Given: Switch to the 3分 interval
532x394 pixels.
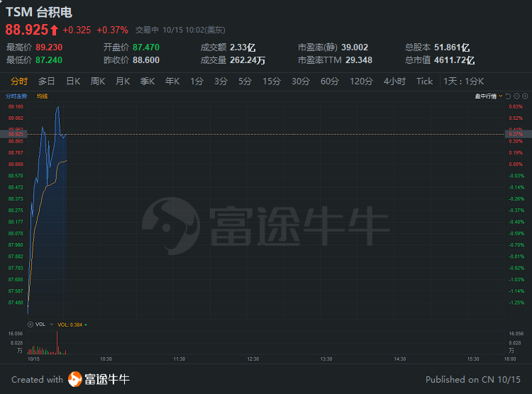Looking at the screenshot, I should pos(221,81).
